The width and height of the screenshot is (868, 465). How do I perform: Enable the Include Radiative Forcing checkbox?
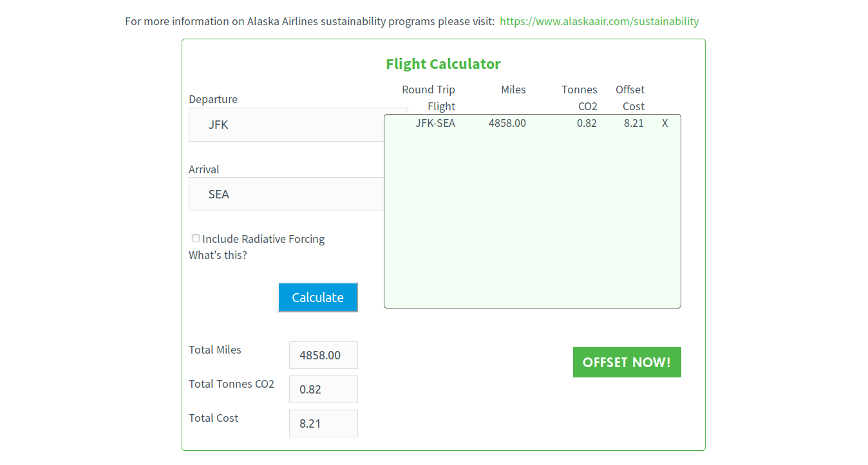coord(196,238)
